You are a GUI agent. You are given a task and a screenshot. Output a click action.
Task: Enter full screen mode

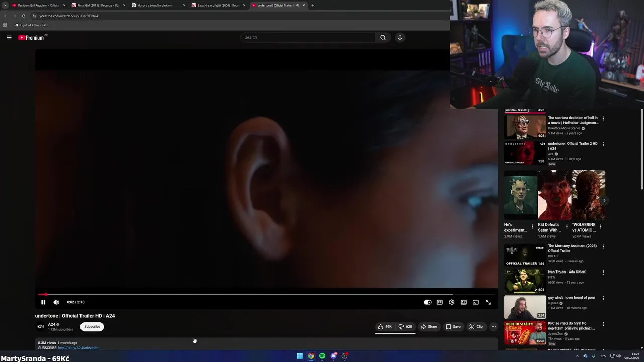click(488, 302)
